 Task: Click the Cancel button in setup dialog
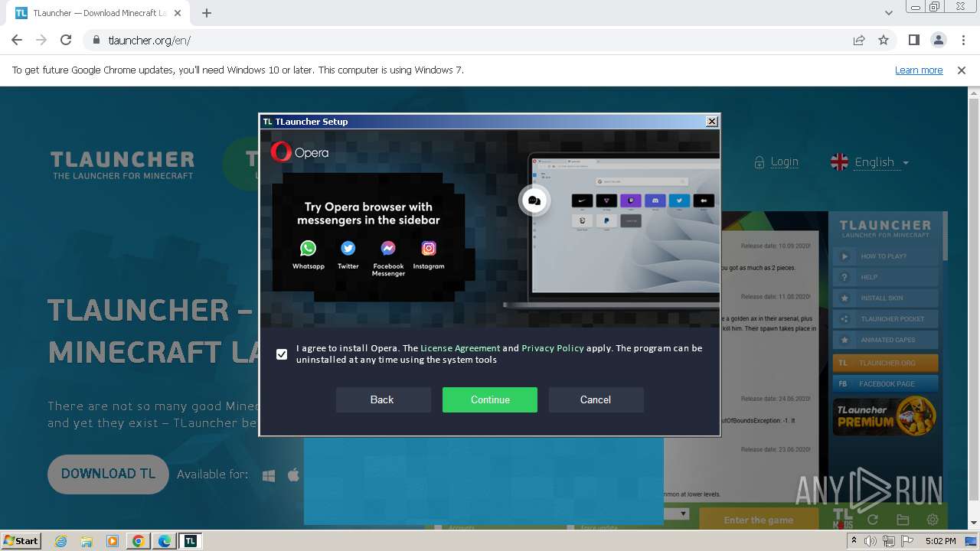596,399
